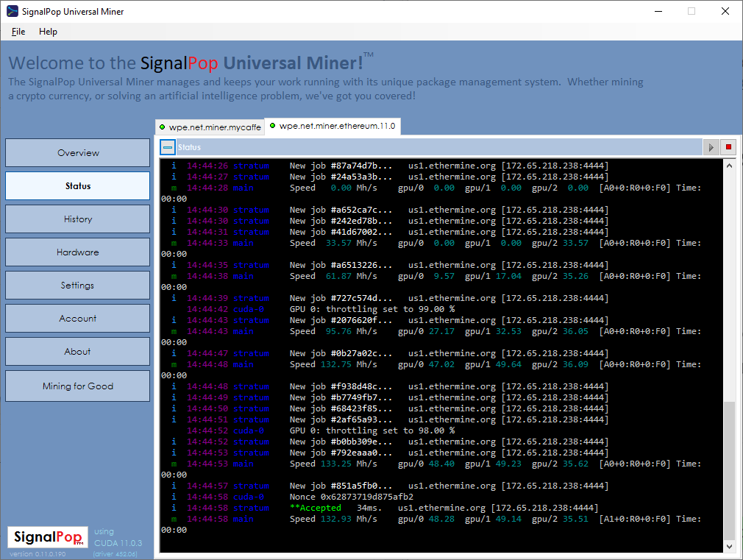Click the **Accepted log message
The image size is (743, 560).
(316, 508)
